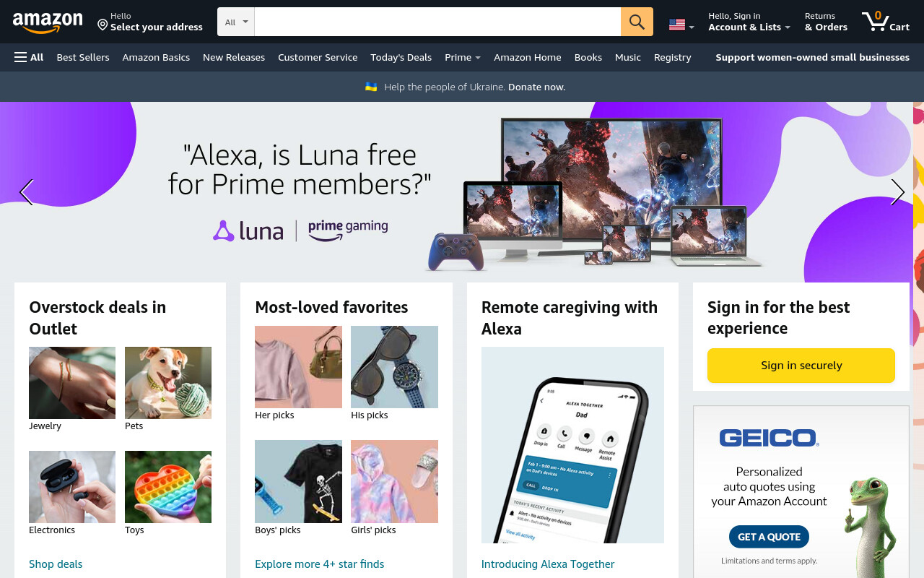Advance to next carousel slide arrow
924x578 pixels.
pos(897,192)
